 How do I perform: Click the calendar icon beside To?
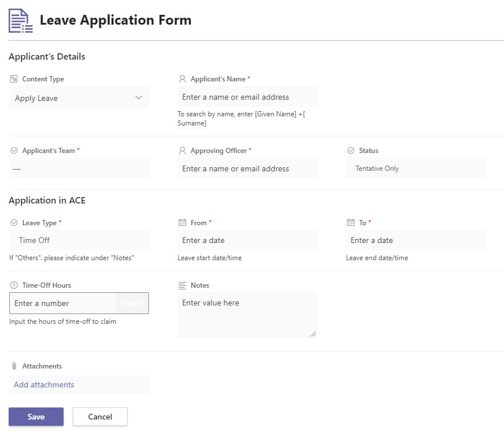click(351, 222)
